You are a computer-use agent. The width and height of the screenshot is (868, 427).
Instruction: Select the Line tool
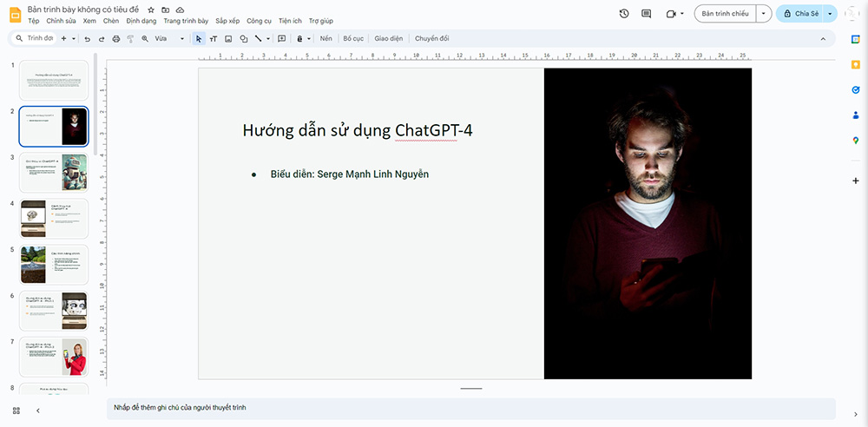pyautogui.click(x=258, y=39)
